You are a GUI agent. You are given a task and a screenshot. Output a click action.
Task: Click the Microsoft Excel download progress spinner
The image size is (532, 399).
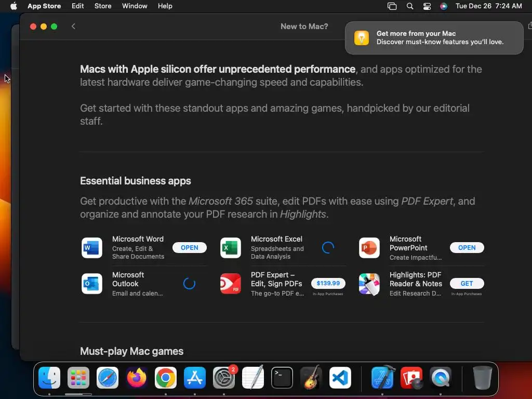(x=328, y=248)
